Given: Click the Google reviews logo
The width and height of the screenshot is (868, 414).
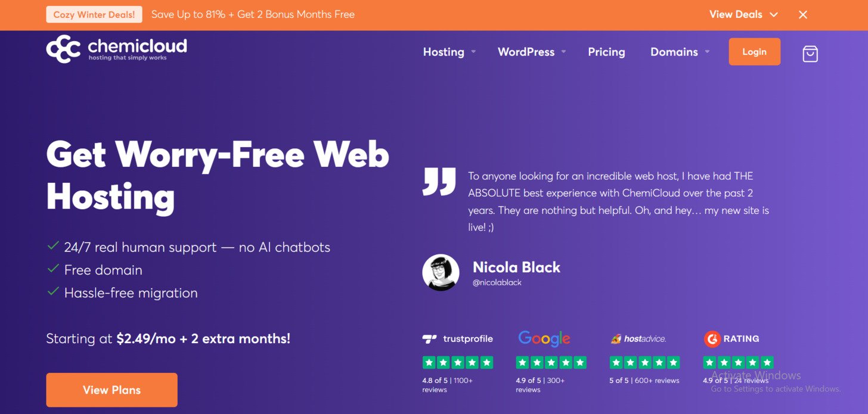Looking at the screenshot, I should tap(544, 338).
